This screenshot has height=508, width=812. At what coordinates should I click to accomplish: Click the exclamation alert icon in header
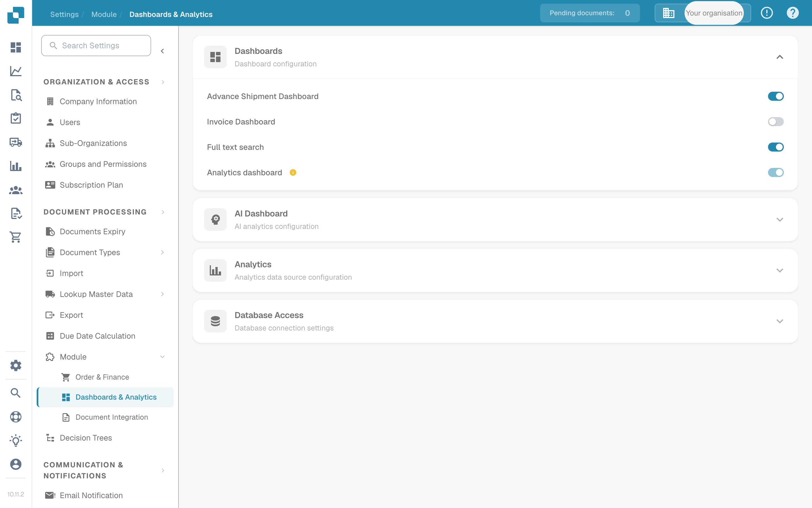767,13
